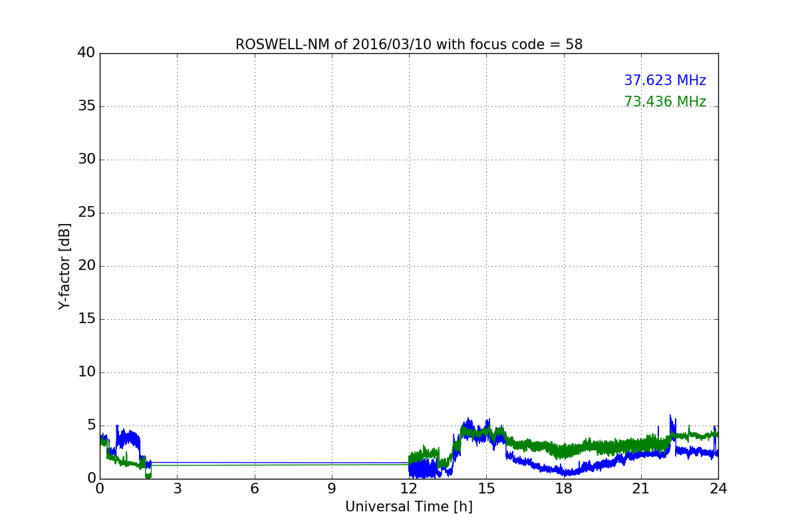This screenshot has height=532, width=798.
Task: Click the x-axis tick label 3
Action: [177, 489]
